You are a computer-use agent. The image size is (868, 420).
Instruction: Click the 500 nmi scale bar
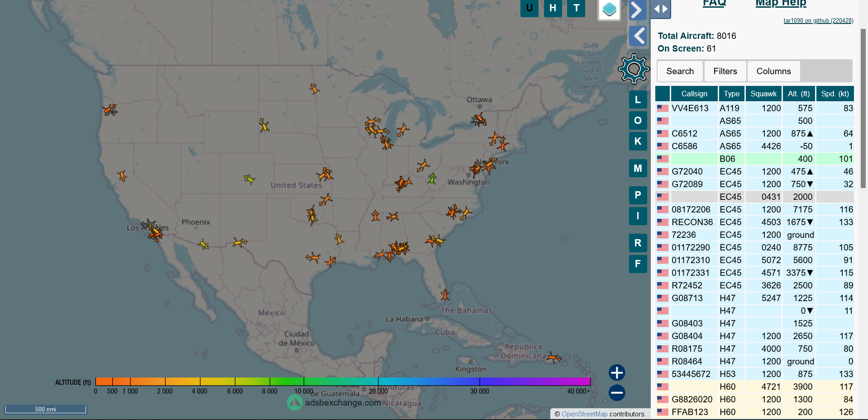45,409
